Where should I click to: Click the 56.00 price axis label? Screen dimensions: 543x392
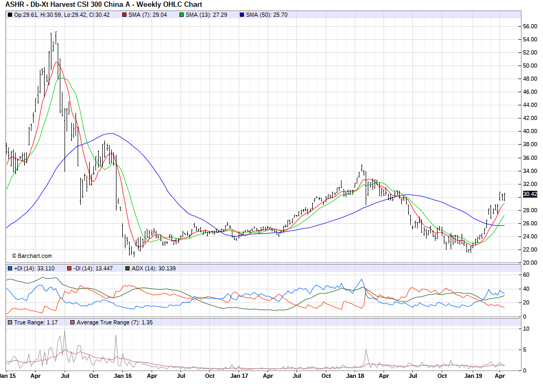tap(529, 26)
